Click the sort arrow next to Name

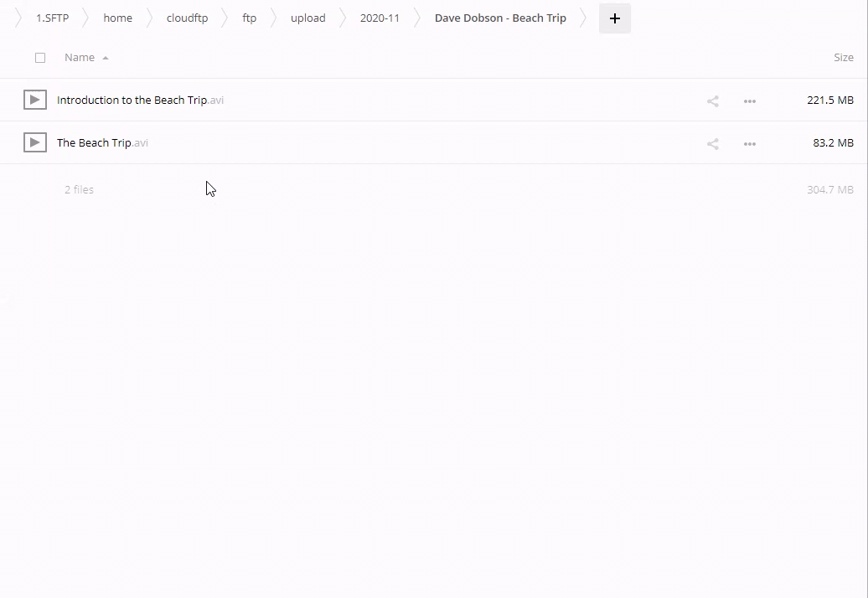point(106,59)
